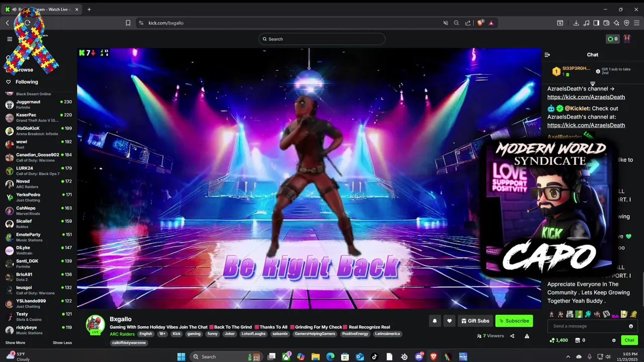The image size is (644, 362).
Task: Open the Brave Shields lion icon
Action: point(480,23)
